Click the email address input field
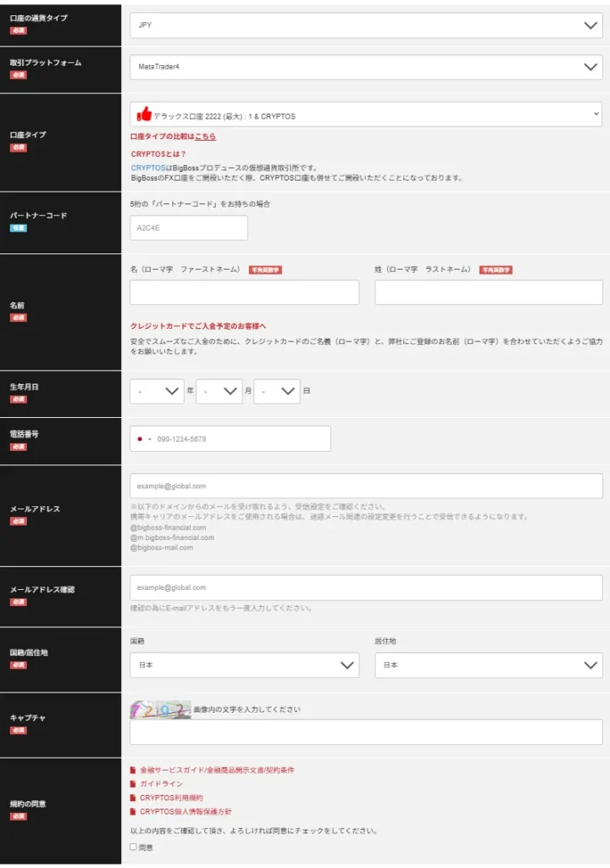 (x=366, y=486)
